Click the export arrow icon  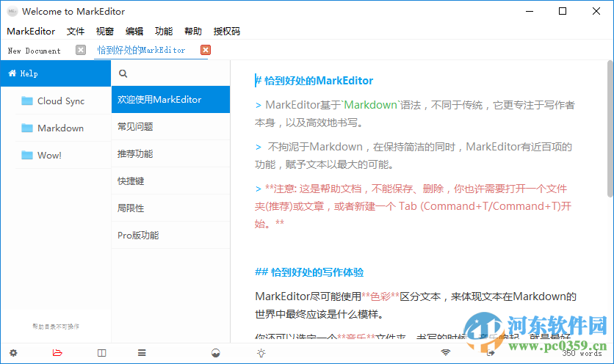point(491,353)
